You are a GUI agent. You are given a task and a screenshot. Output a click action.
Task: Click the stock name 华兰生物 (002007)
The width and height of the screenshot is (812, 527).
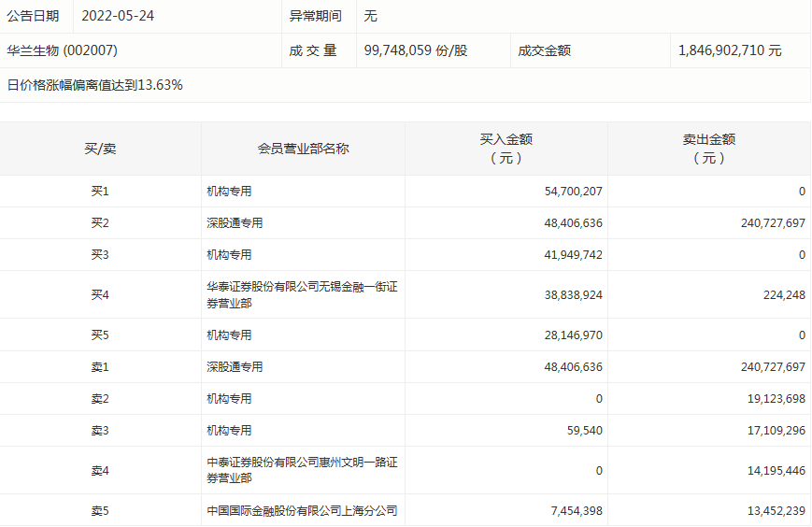point(63,50)
